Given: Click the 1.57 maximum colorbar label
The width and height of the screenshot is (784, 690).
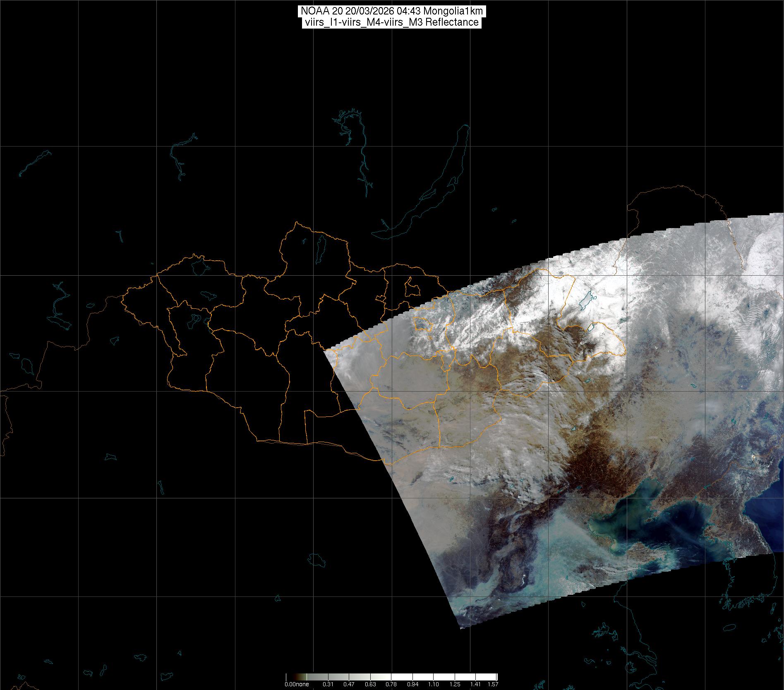Looking at the screenshot, I should [x=492, y=684].
